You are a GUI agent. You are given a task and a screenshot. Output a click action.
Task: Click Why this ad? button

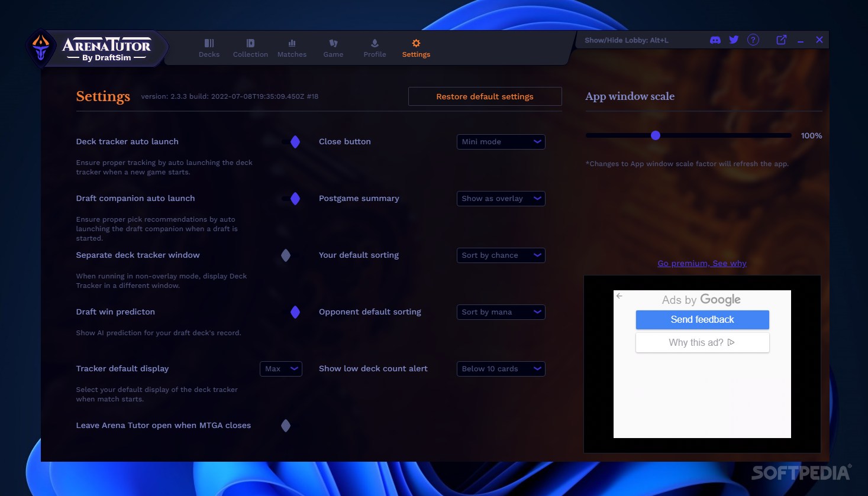point(702,343)
